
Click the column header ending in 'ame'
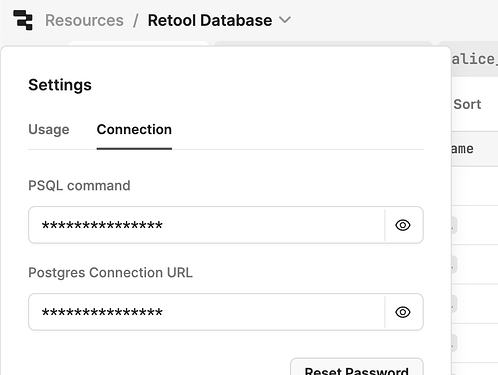462,149
